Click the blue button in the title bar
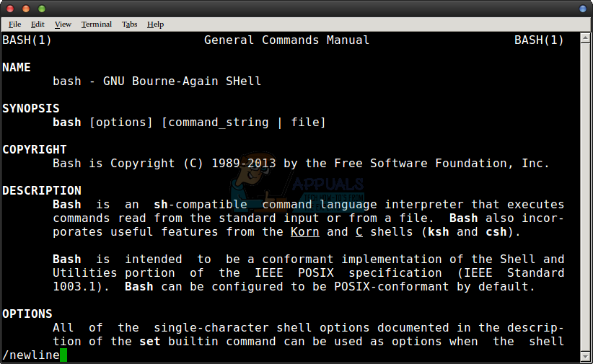 point(582,9)
